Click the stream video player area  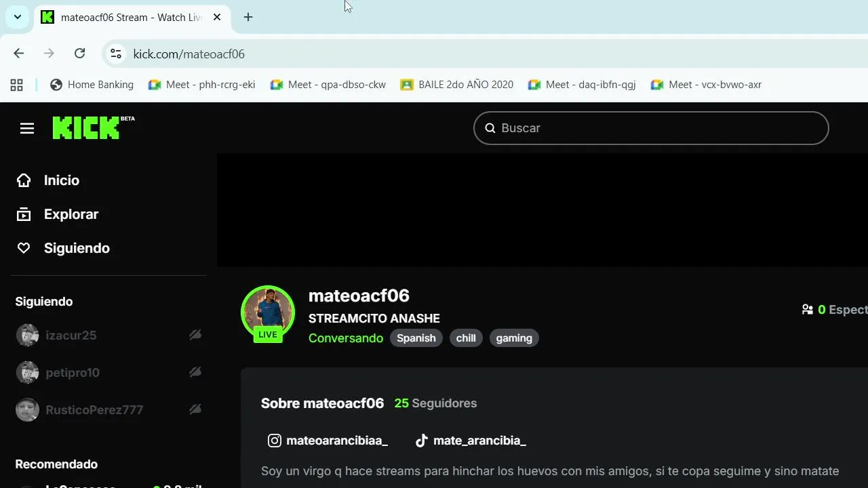click(542, 210)
